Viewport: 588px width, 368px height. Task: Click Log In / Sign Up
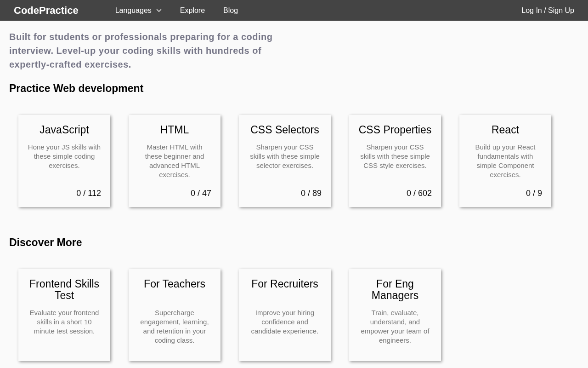coord(548,11)
